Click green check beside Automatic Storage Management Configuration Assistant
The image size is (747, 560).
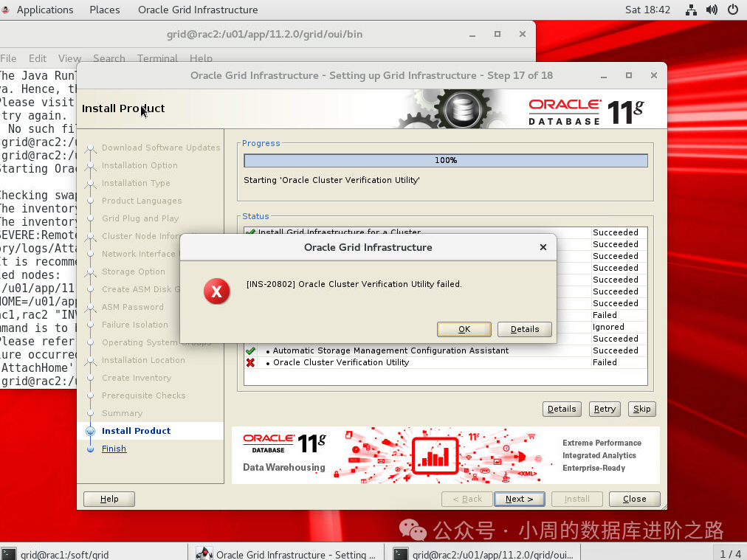click(x=250, y=350)
